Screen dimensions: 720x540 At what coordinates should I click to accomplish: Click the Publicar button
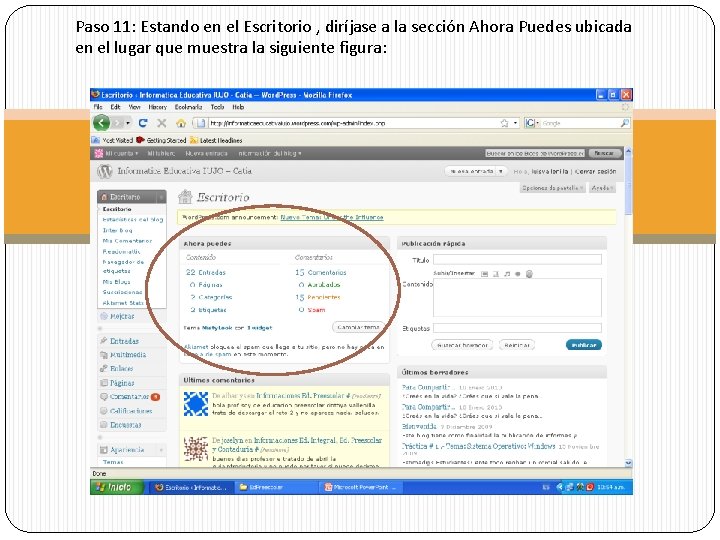[x=584, y=345]
